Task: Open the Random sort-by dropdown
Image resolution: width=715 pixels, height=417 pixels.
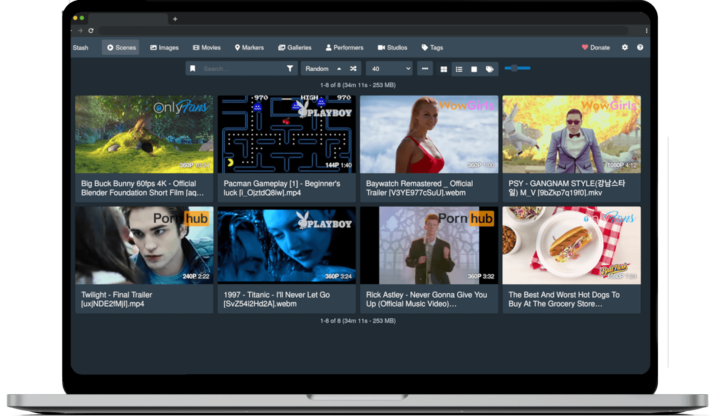Action: [317, 68]
